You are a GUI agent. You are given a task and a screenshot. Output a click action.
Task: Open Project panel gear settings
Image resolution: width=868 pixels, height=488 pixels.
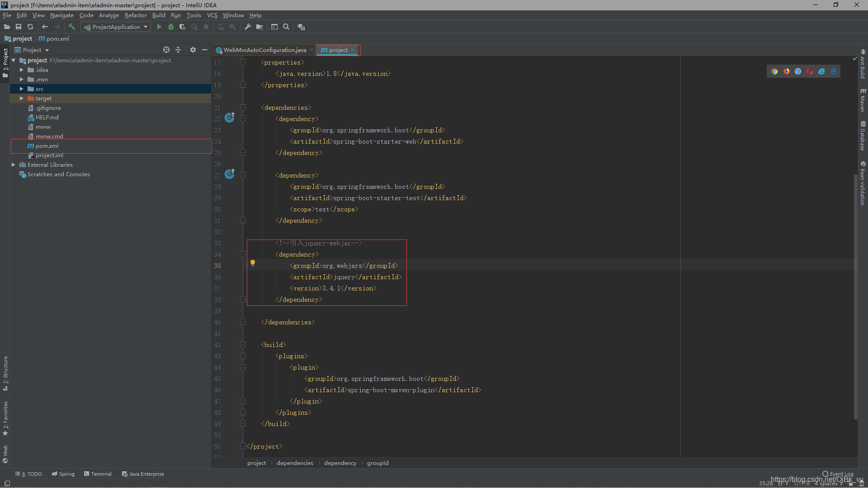193,50
